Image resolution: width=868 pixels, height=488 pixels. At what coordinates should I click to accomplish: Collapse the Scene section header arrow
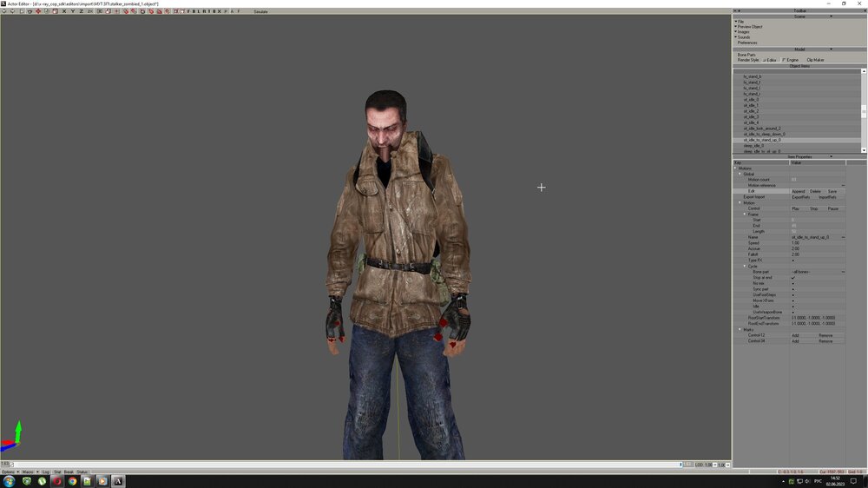pyautogui.click(x=831, y=16)
